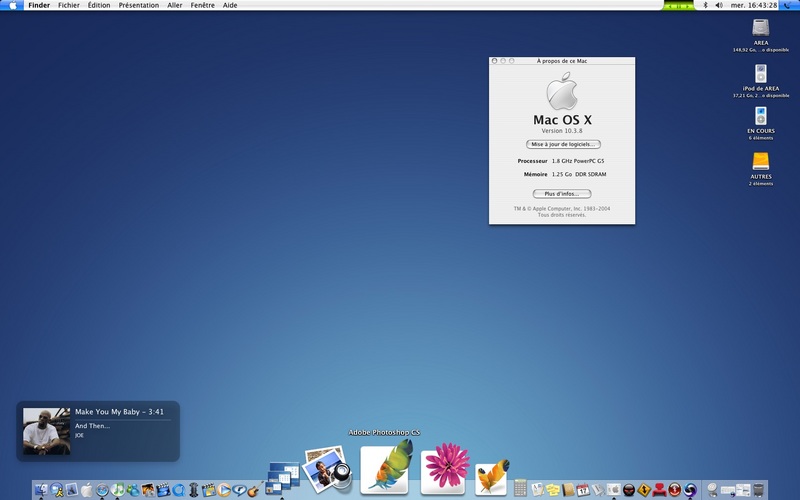Click album art thumbnail in song popup
This screenshot has height=500, width=800.
tap(46, 431)
